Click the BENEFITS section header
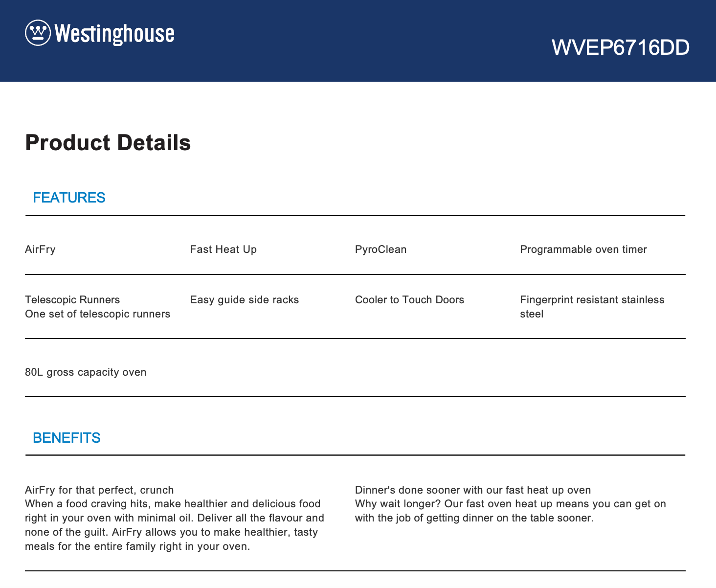The image size is (716, 588). coord(67,438)
